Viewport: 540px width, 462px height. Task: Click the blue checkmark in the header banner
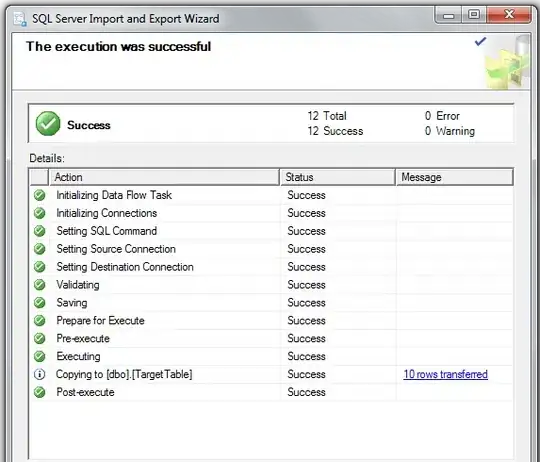click(480, 42)
